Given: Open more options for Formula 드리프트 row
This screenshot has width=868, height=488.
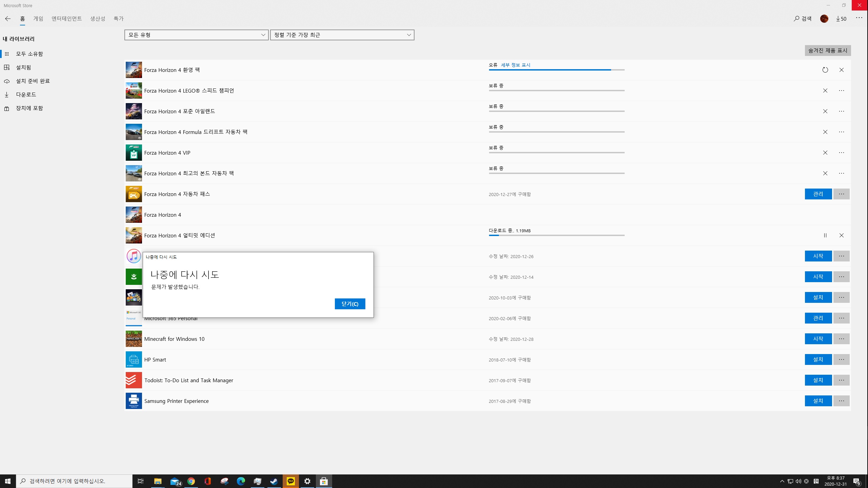Looking at the screenshot, I should pyautogui.click(x=841, y=132).
